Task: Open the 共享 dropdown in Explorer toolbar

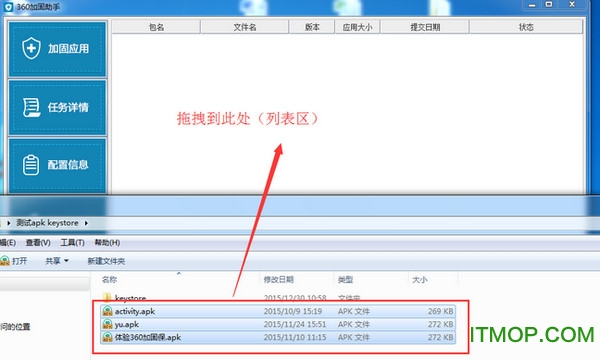Action: 57,261
